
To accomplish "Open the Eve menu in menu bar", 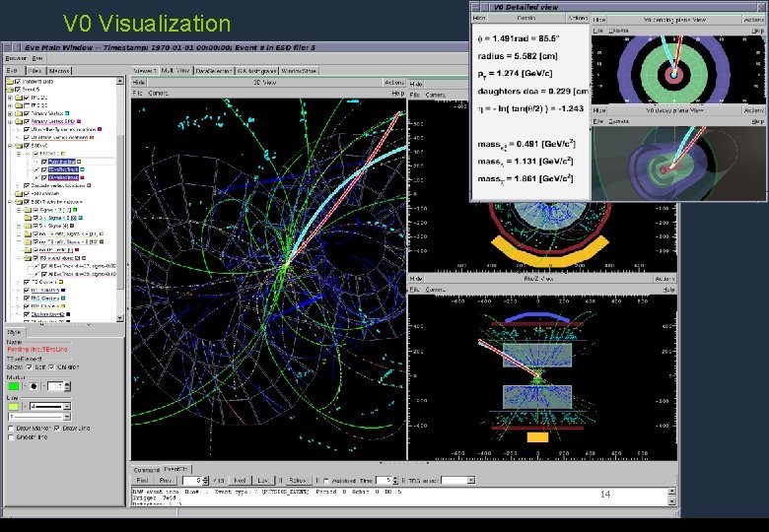I will (x=37, y=58).
